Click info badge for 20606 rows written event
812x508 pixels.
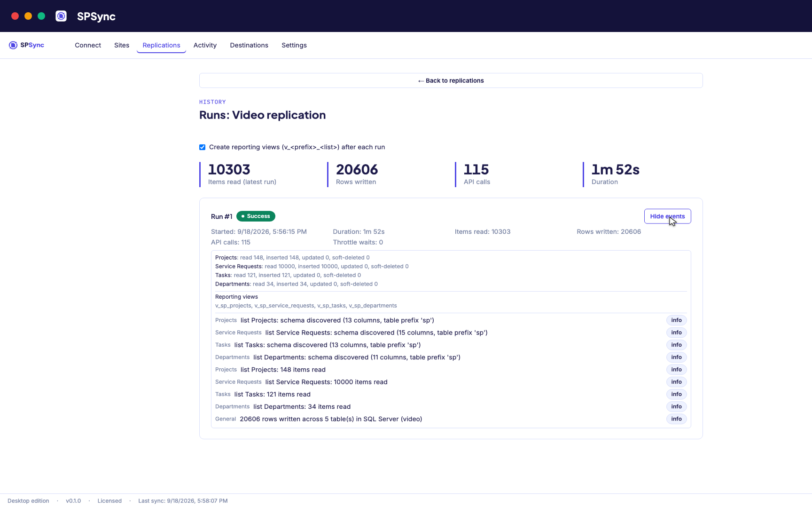pos(676,419)
